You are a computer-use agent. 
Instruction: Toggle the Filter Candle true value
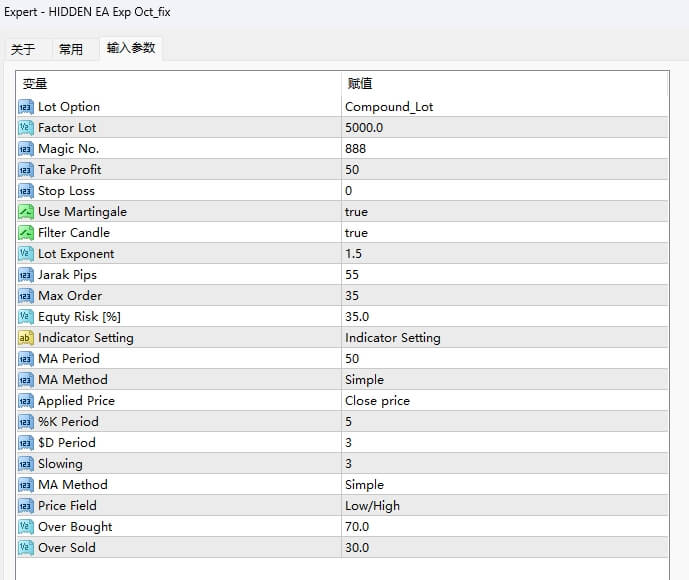click(x=357, y=233)
